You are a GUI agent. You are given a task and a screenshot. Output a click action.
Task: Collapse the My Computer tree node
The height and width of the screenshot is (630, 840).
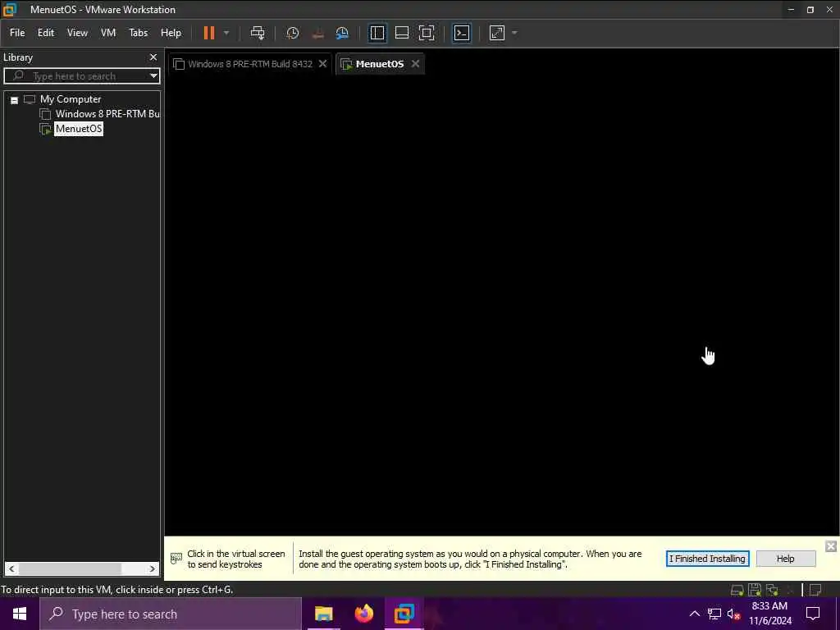15,99
